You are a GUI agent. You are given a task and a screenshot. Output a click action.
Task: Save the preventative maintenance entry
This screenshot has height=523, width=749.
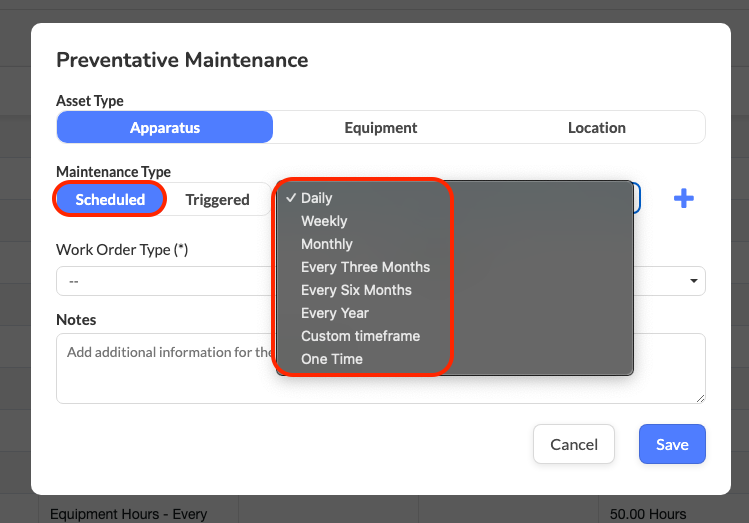click(672, 444)
